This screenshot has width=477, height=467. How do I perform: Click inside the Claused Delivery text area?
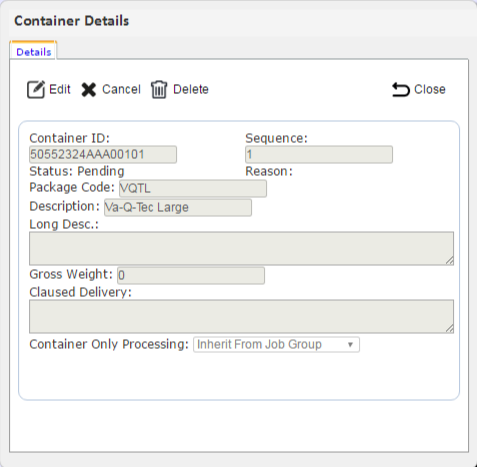tap(241, 316)
